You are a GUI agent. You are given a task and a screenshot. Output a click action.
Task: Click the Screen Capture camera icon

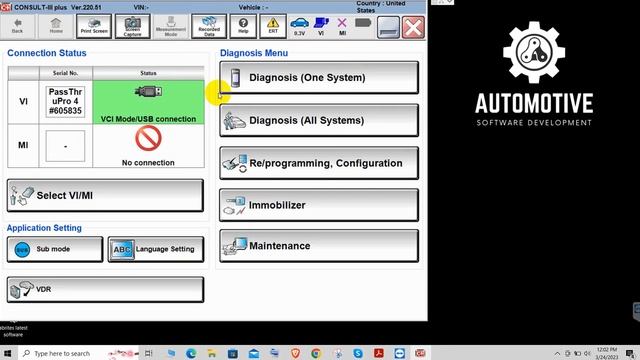pyautogui.click(x=132, y=27)
